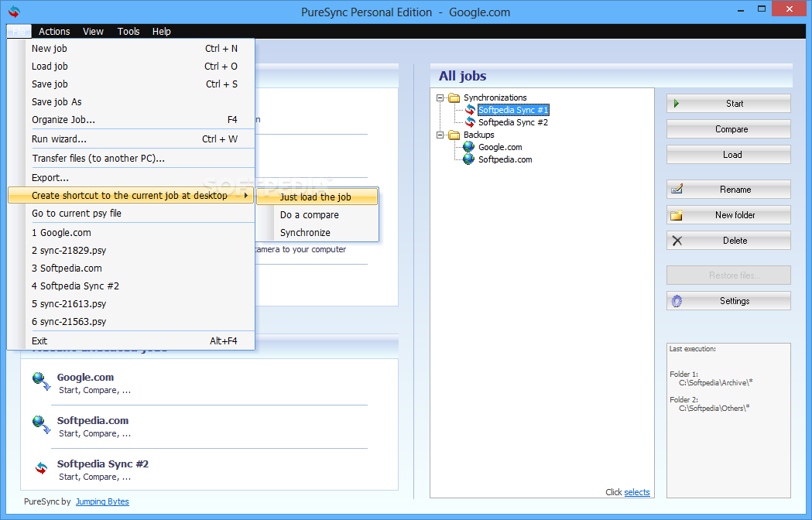Click the X icon on Delete button

click(677, 241)
